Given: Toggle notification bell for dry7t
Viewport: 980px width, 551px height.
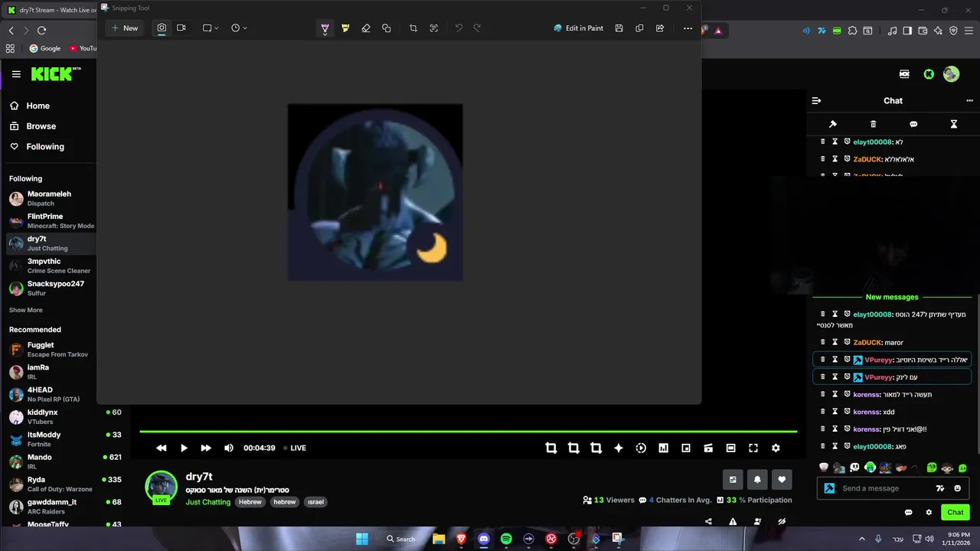Looking at the screenshot, I should [757, 480].
